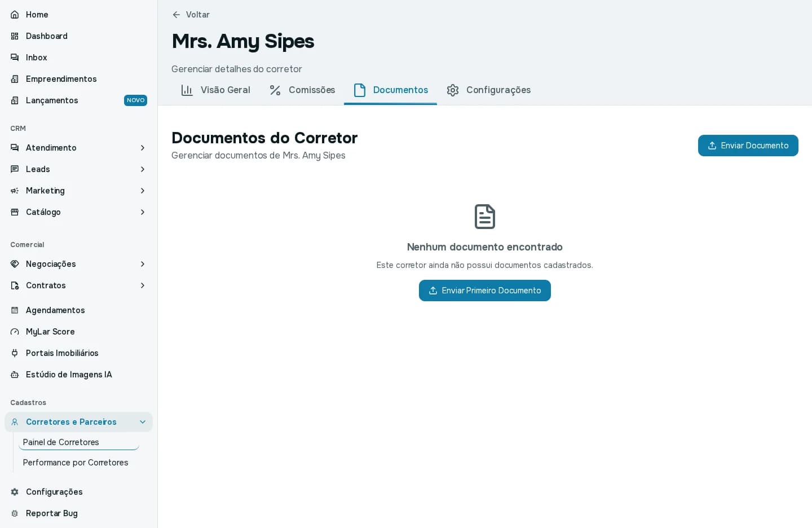Screen dimensions: 812x528
Task: Switch to the Visão Geral tab
Action: 215,90
